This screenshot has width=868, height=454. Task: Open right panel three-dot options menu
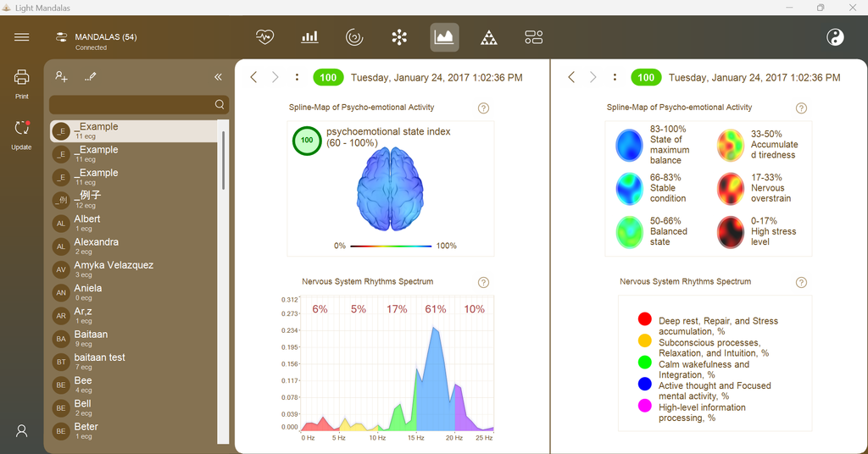(x=615, y=77)
